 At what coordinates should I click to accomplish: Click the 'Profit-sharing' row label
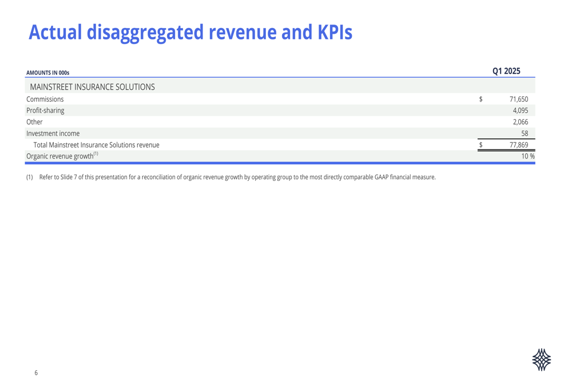tap(45, 110)
